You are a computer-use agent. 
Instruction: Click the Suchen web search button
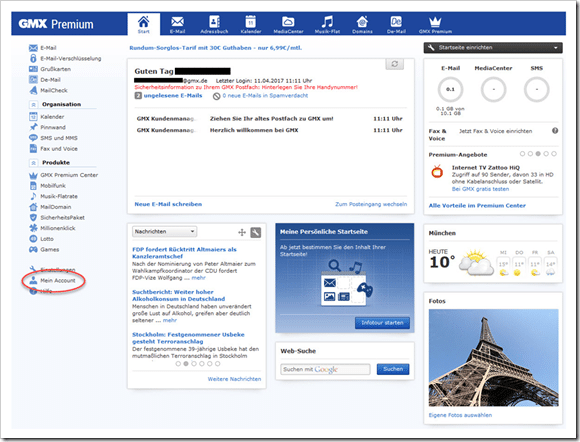(x=393, y=369)
